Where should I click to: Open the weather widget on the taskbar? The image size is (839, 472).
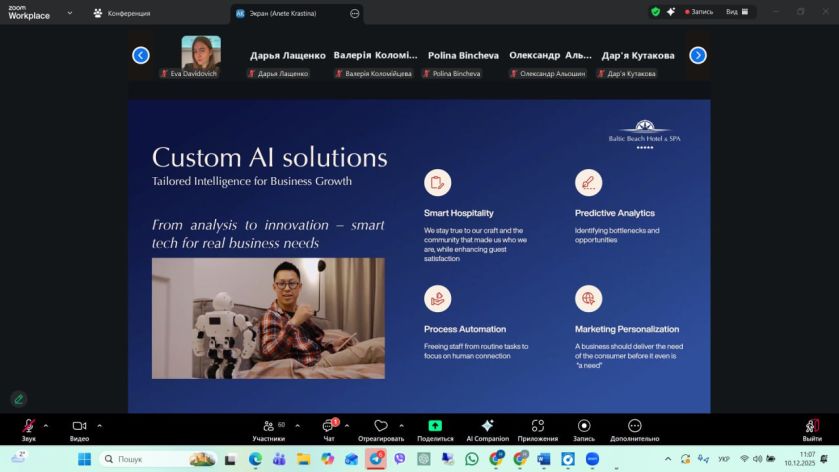[19, 458]
